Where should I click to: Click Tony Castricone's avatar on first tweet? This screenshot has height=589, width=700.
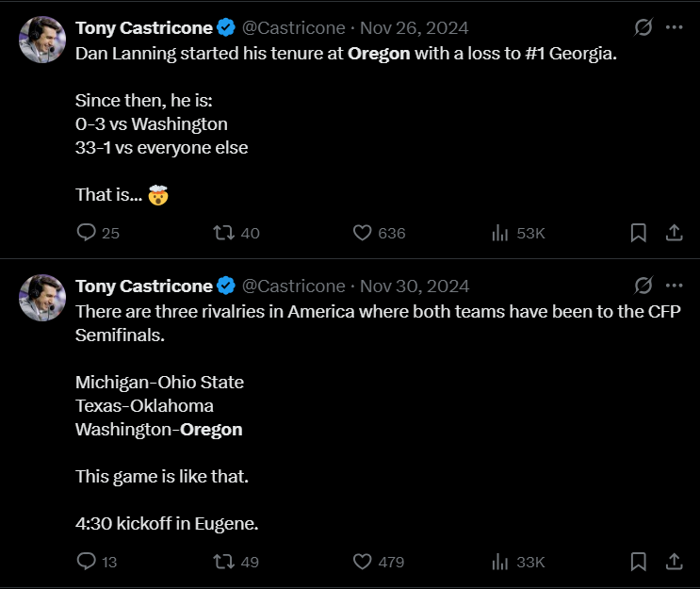[41, 39]
